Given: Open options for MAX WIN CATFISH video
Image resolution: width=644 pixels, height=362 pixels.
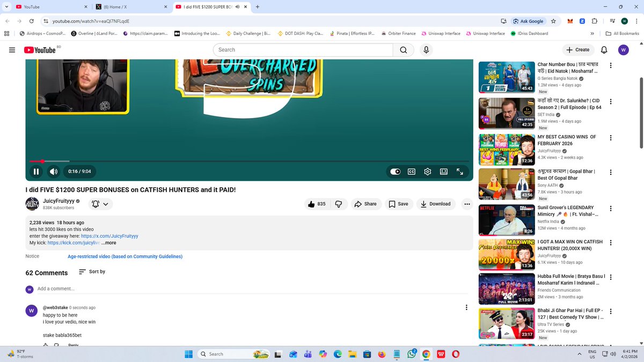Looking at the screenshot, I should 611,244.
